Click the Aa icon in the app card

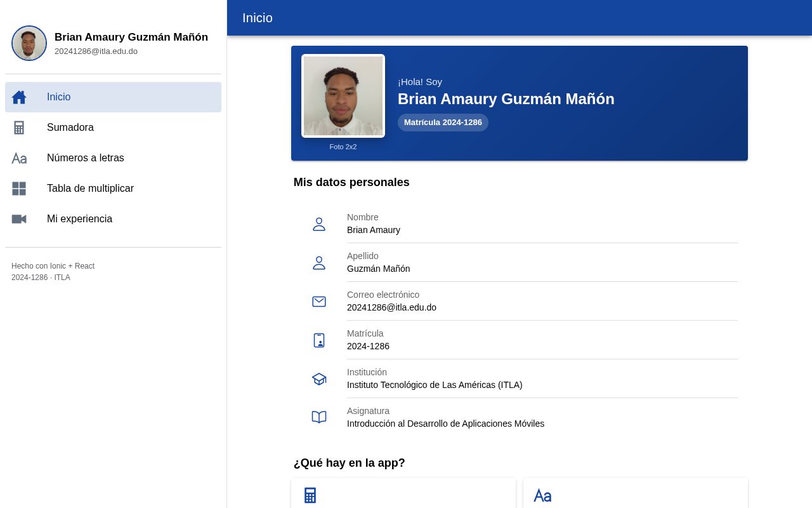[x=542, y=495]
